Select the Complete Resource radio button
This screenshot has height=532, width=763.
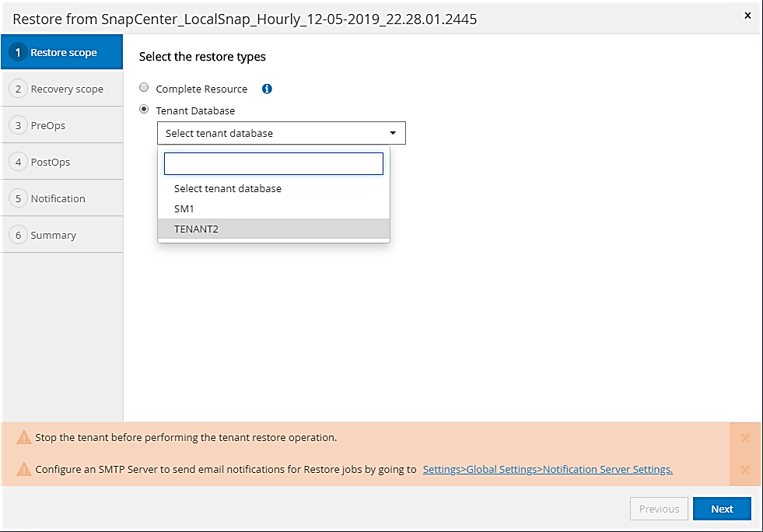pos(144,88)
